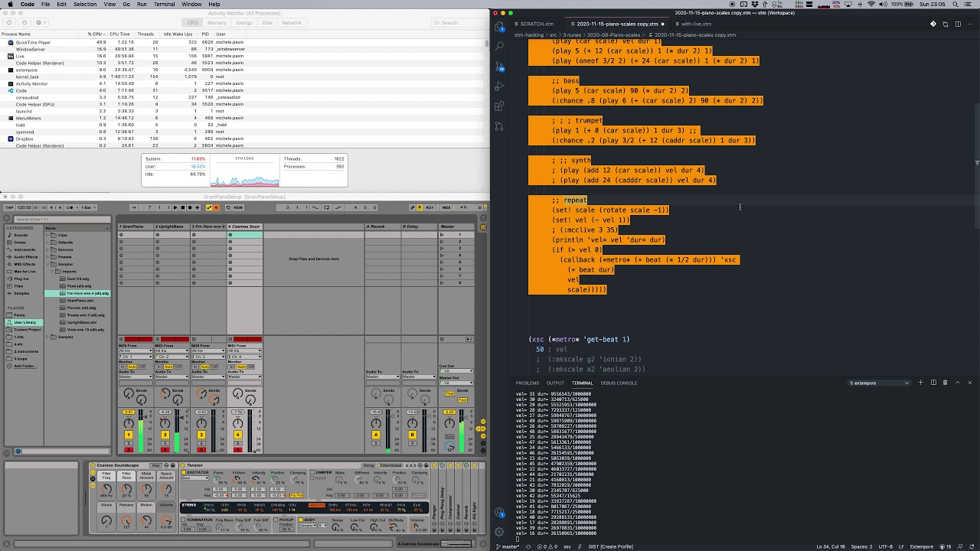Add a new terminal with plus icon
This screenshot has width=980, height=551.
click(x=920, y=383)
